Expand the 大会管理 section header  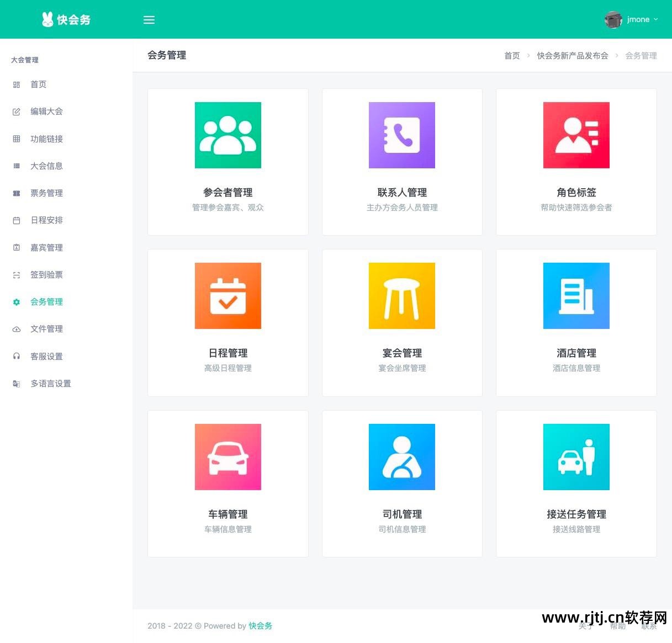(x=25, y=60)
